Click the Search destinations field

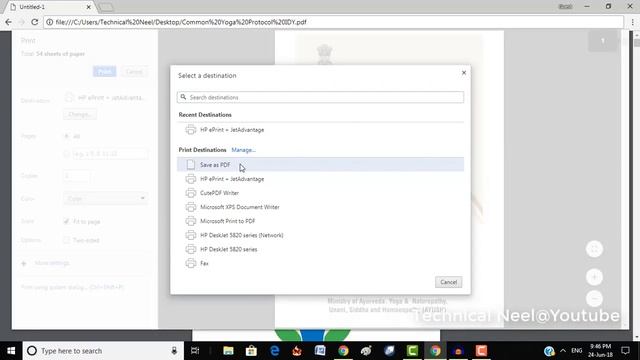coord(320,97)
